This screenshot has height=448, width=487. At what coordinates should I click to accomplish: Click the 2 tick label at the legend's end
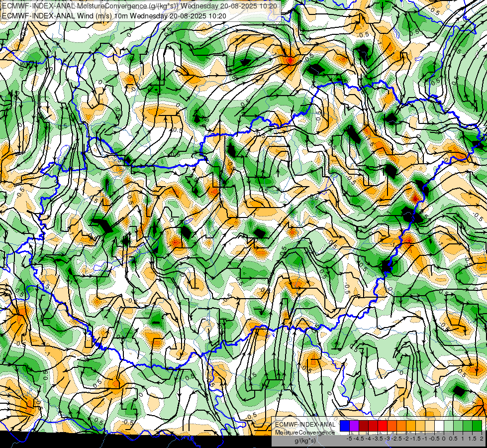pyautogui.click(x=482, y=439)
